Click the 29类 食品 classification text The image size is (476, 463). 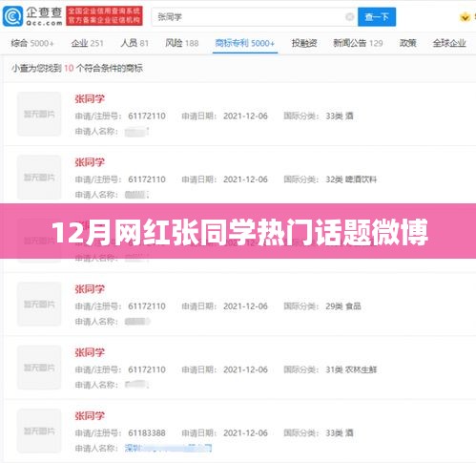point(343,306)
